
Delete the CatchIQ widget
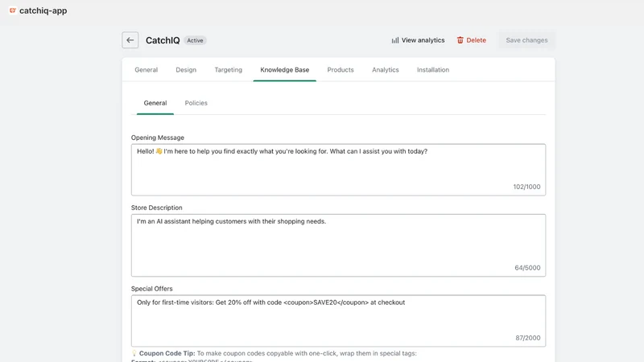pos(472,40)
